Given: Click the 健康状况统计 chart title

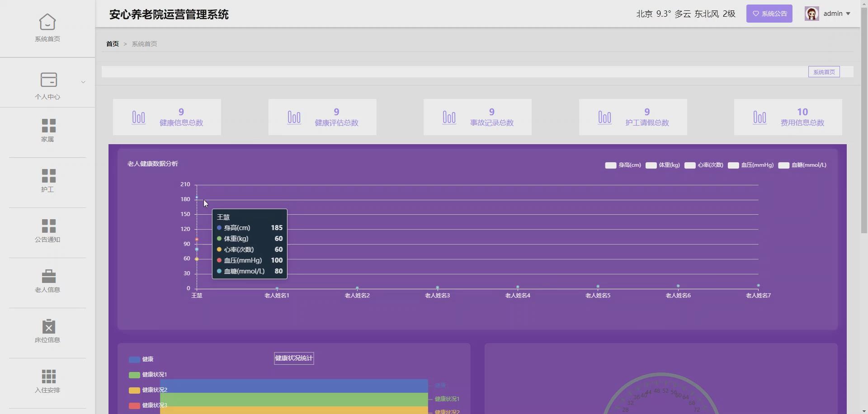Looking at the screenshot, I should coord(294,358).
